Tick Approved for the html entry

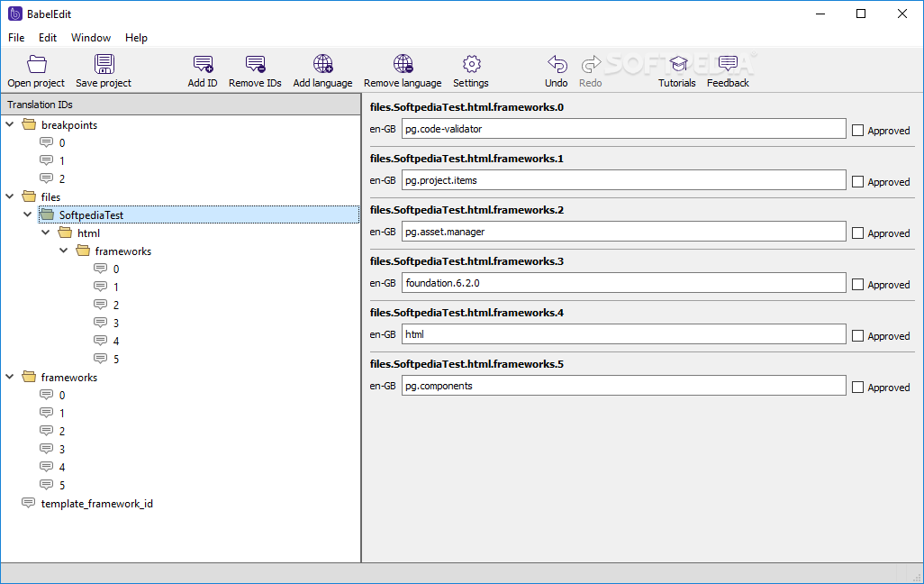click(x=858, y=335)
